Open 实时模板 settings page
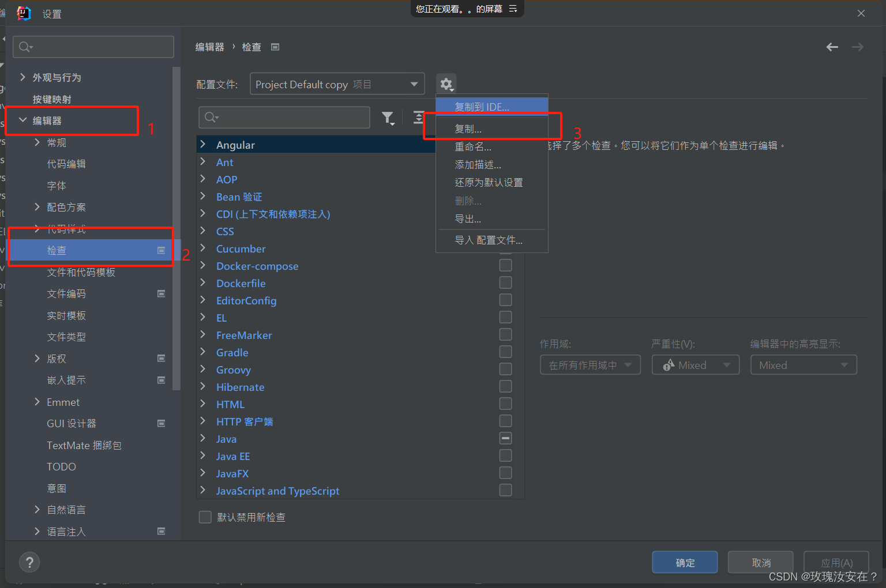 point(66,315)
